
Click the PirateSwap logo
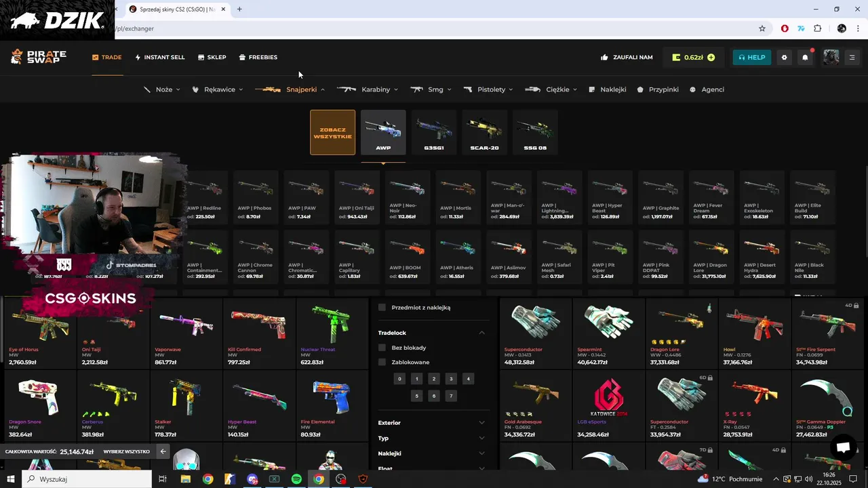tap(39, 57)
